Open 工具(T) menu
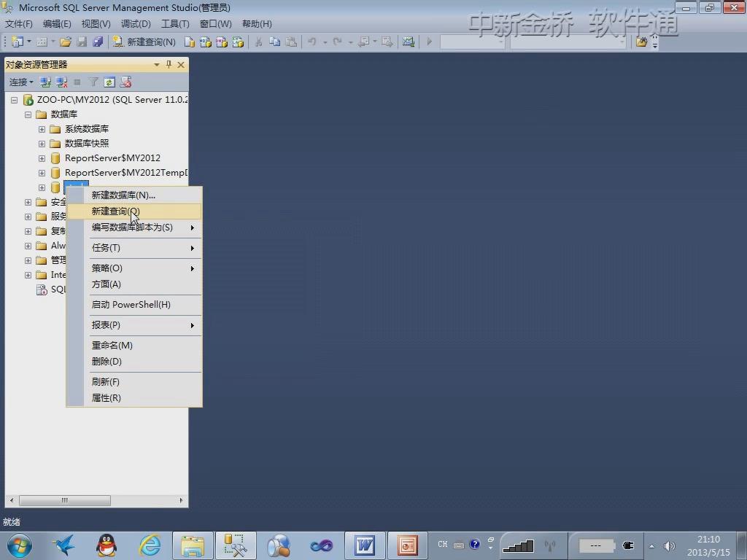Image resolution: width=747 pixels, height=560 pixels. click(x=175, y=24)
